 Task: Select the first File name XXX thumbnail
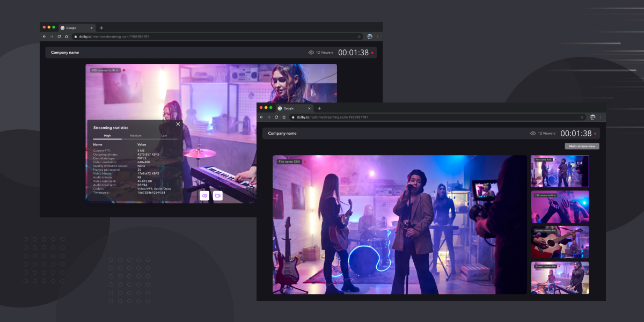560,171
